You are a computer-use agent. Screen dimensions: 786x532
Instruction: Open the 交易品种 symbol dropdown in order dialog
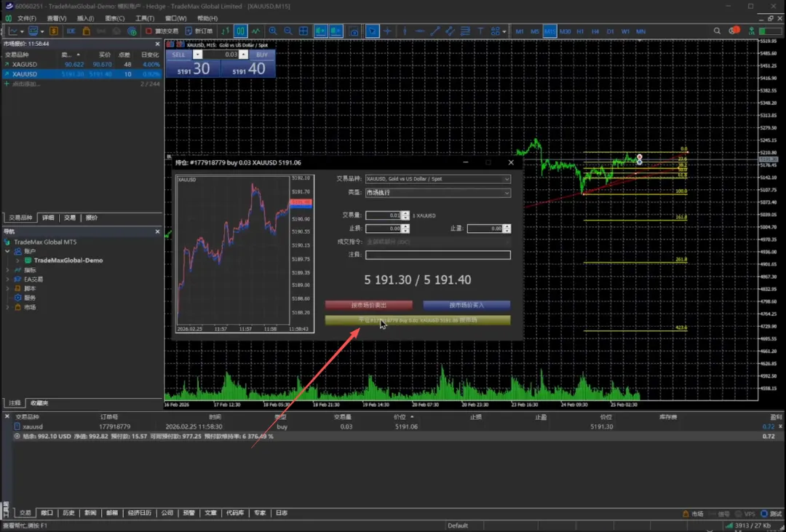point(437,179)
